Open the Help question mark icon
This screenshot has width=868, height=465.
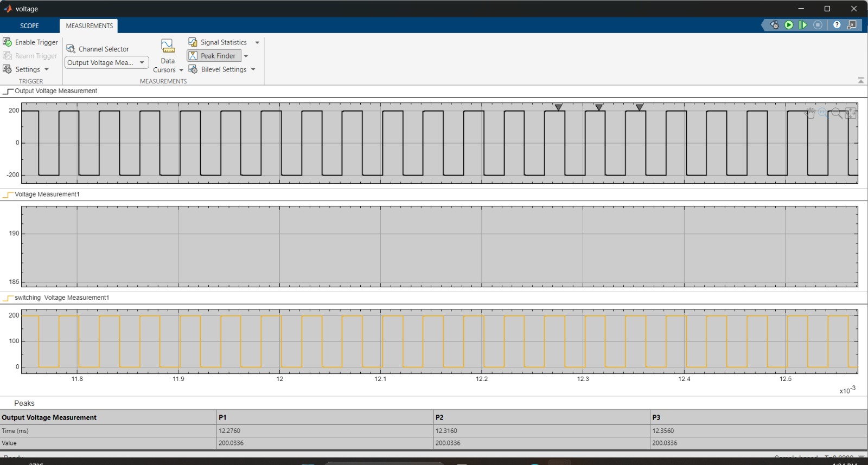coord(837,25)
